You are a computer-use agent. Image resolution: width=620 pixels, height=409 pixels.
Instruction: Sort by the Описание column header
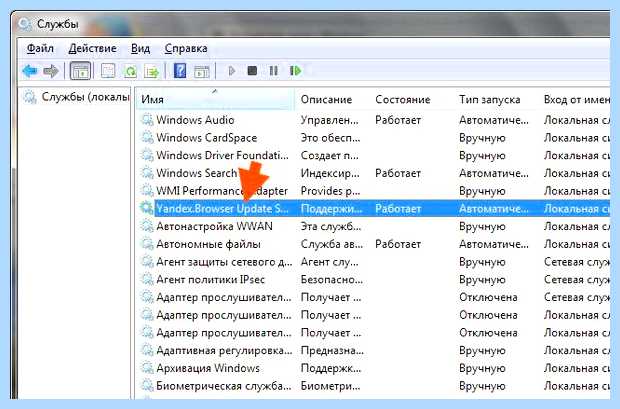point(326,99)
